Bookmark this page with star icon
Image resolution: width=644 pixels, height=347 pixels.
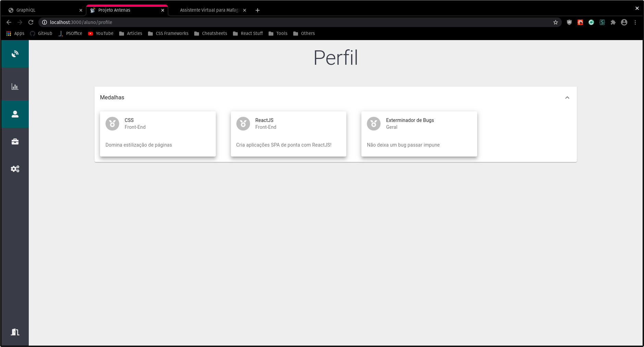click(556, 22)
